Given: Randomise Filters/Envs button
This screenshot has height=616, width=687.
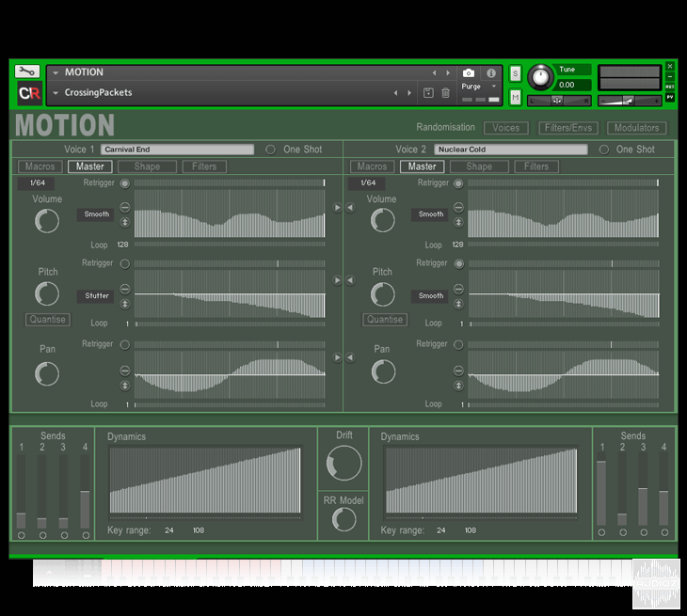Looking at the screenshot, I should (x=568, y=128).
